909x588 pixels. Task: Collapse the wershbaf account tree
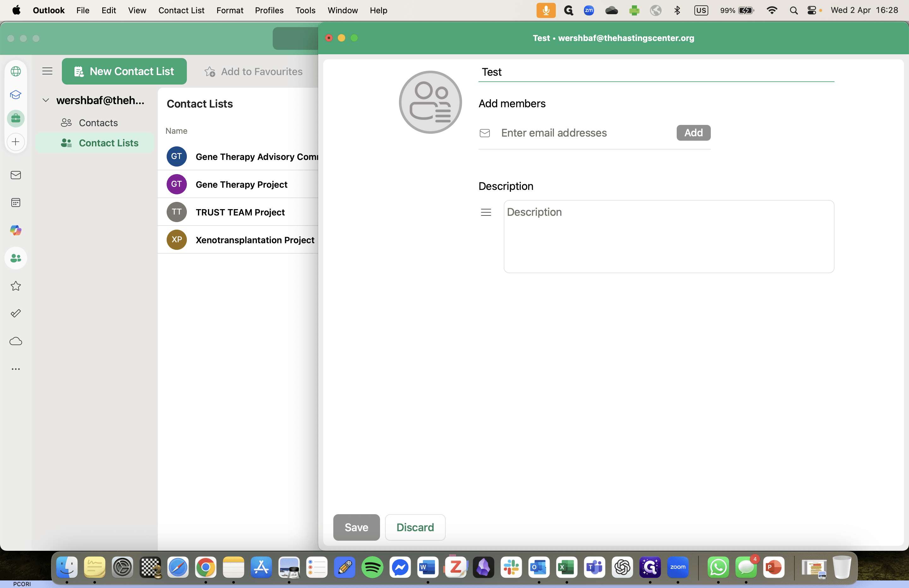(45, 100)
